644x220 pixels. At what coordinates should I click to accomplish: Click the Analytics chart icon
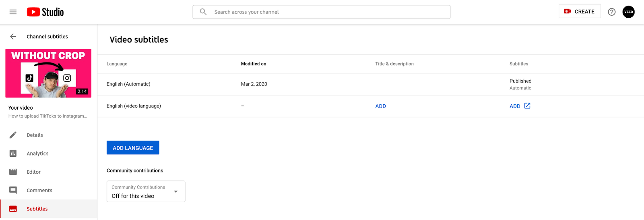(13, 154)
